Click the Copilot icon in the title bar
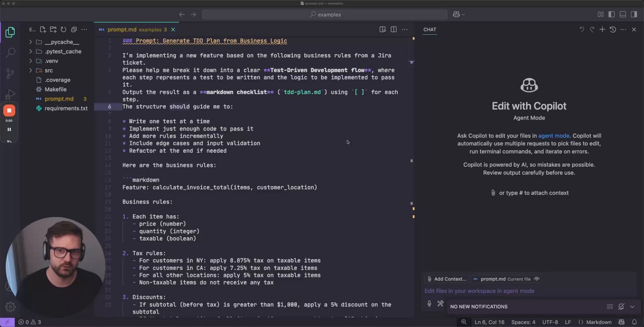Viewport: 644px width, 327px height. click(x=456, y=15)
